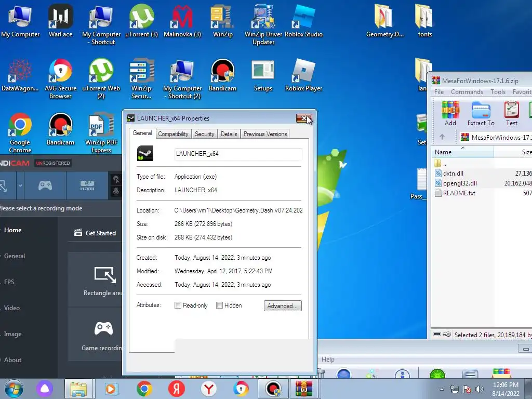Open Setups desktop icon
This screenshot has height=399, width=532.
coord(263,75)
